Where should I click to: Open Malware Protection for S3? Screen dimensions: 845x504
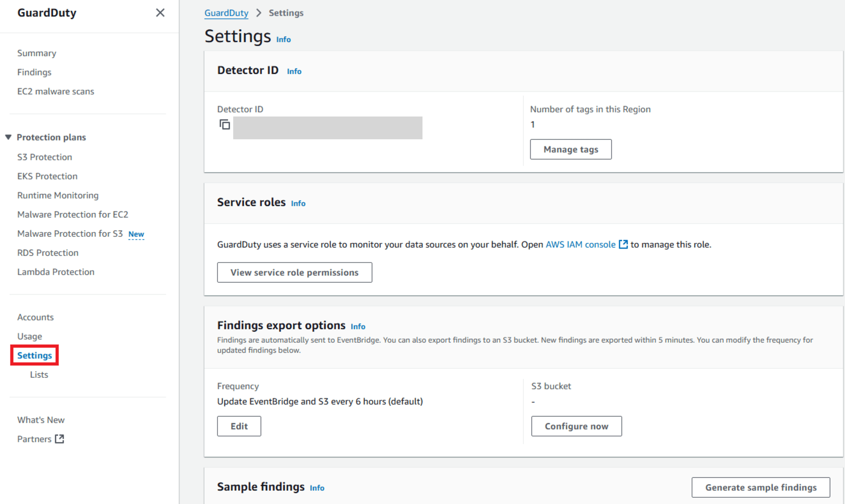[70, 233]
